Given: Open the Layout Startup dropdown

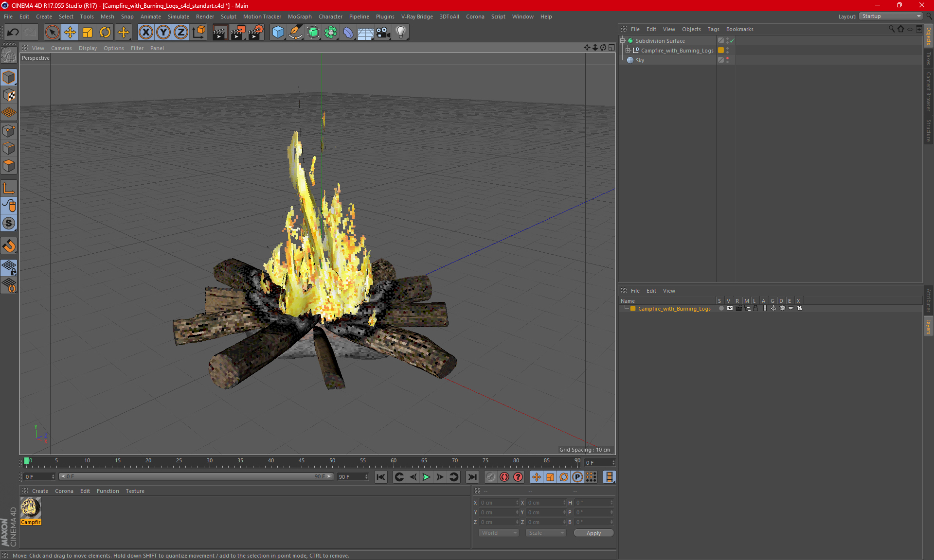Looking at the screenshot, I should pyautogui.click(x=891, y=16).
